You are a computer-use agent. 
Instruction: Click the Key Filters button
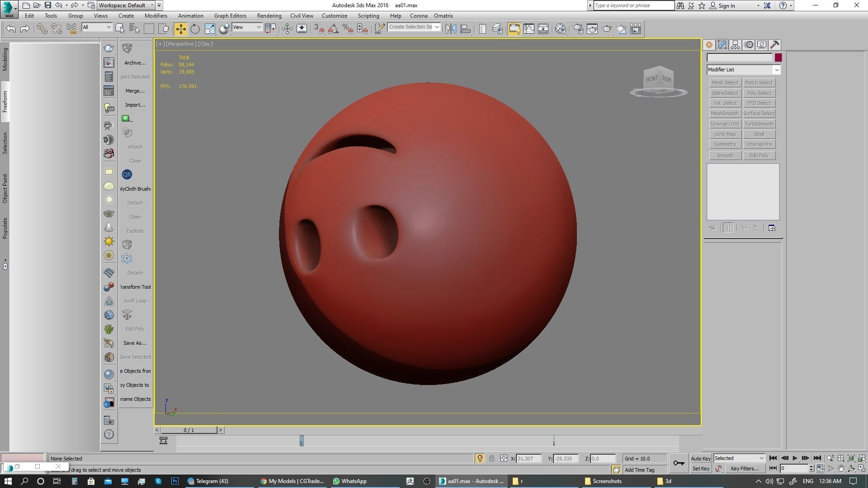744,469
